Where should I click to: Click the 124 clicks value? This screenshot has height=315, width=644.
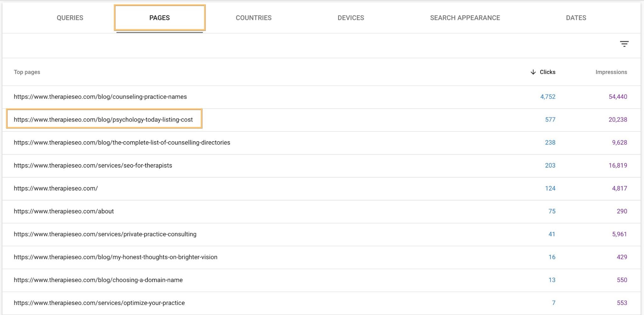[x=550, y=189]
